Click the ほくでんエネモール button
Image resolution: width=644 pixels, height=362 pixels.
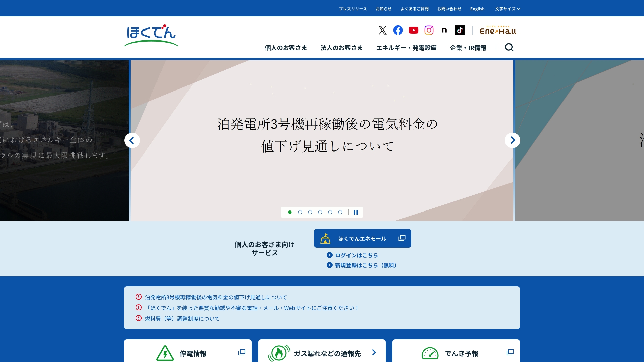[363, 238]
